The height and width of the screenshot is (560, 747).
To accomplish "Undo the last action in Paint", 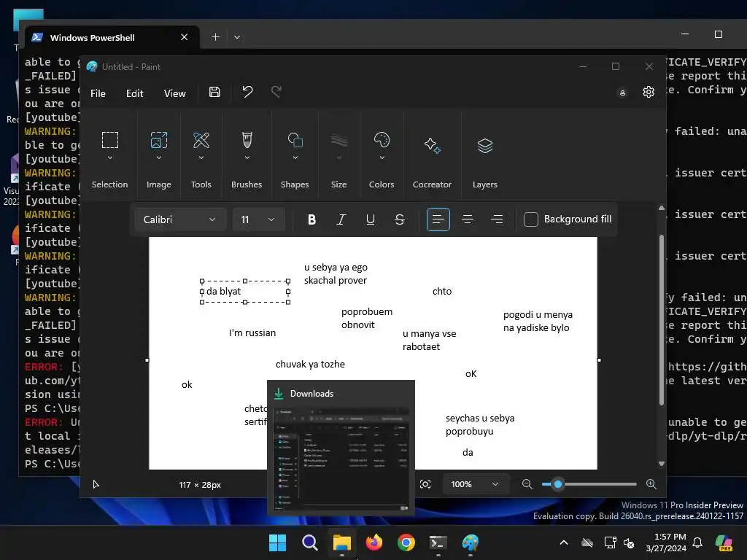I will 247,91.
